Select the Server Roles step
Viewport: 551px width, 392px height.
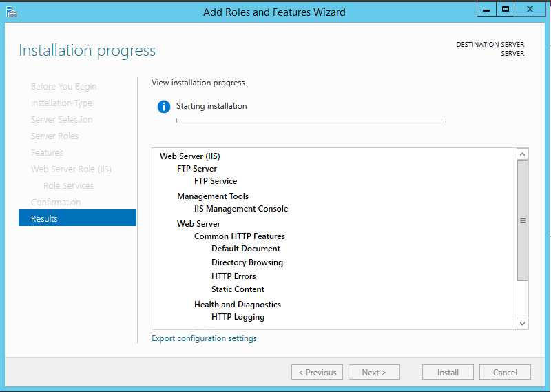click(54, 136)
